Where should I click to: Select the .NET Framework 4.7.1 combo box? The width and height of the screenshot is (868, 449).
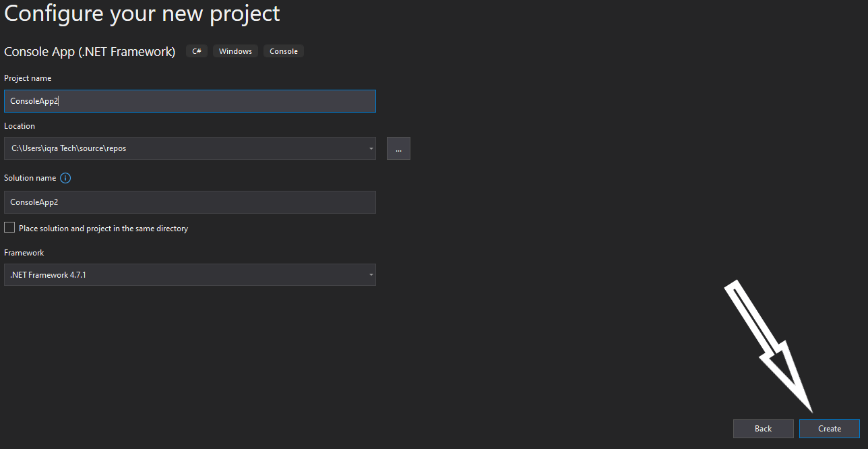pyautogui.click(x=182, y=275)
